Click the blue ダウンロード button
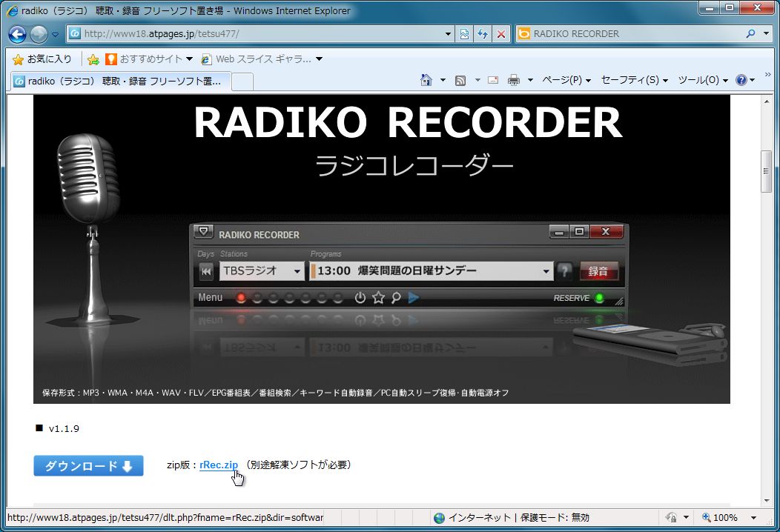The image size is (780, 532). (x=88, y=466)
